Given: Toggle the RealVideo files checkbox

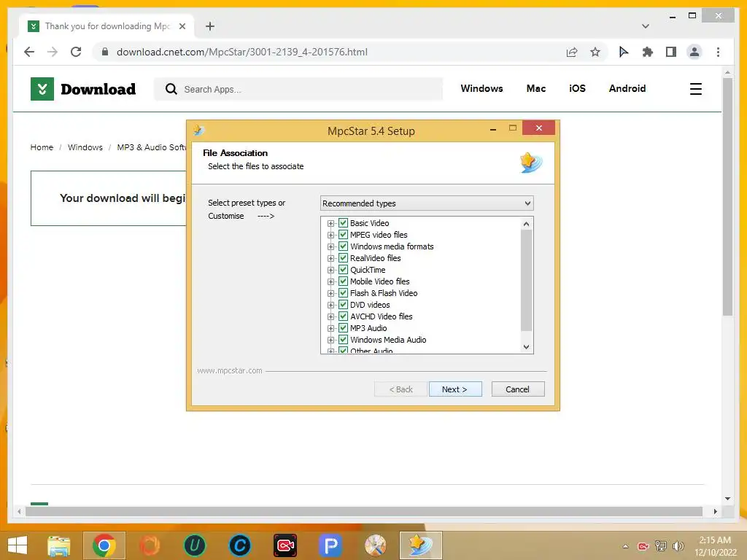Looking at the screenshot, I should coord(343,257).
